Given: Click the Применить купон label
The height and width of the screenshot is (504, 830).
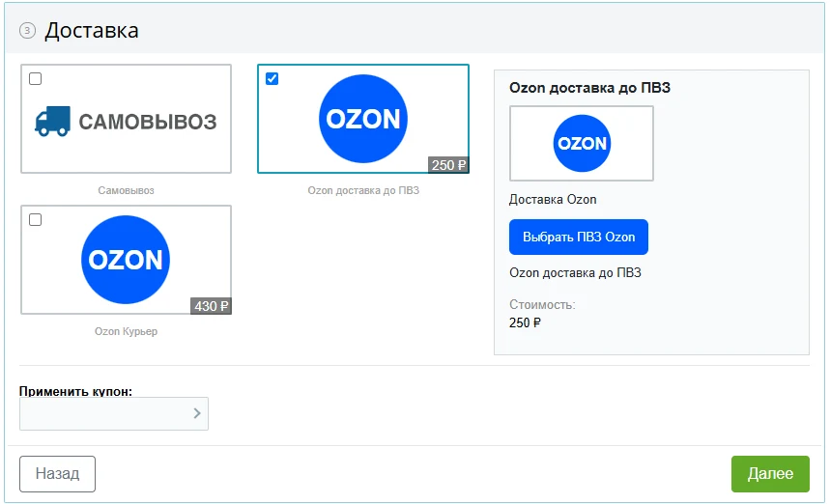Looking at the screenshot, I should pos(75,391).
